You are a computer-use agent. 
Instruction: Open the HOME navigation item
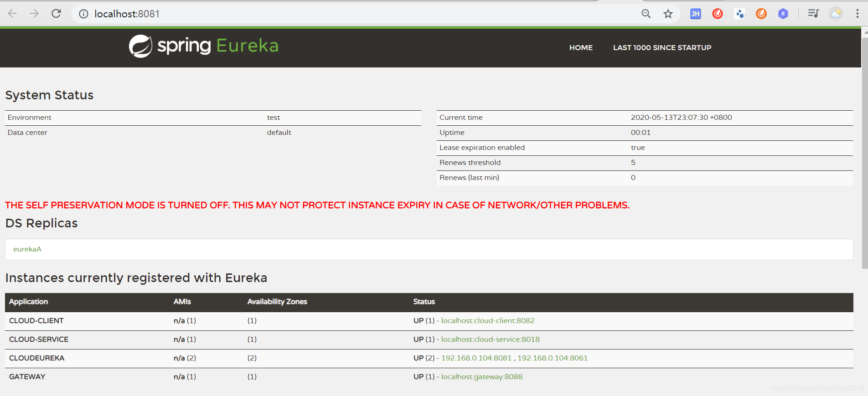tap(581, 48)
